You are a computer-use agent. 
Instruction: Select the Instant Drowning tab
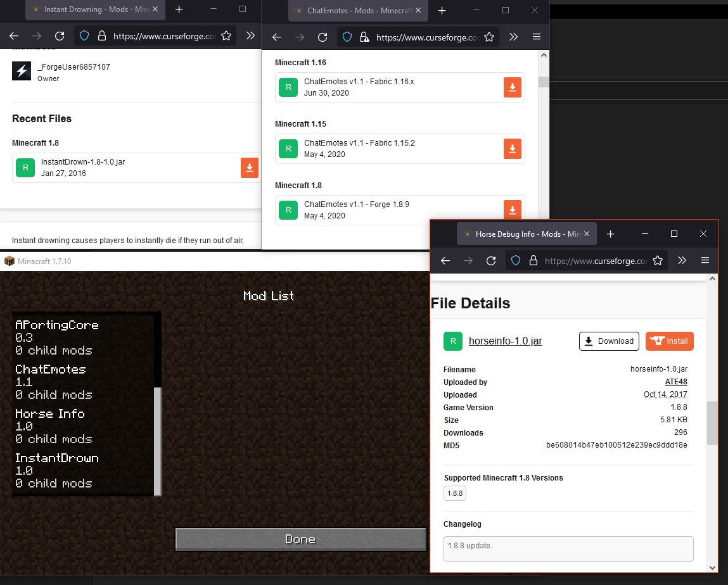click(95, 9)
